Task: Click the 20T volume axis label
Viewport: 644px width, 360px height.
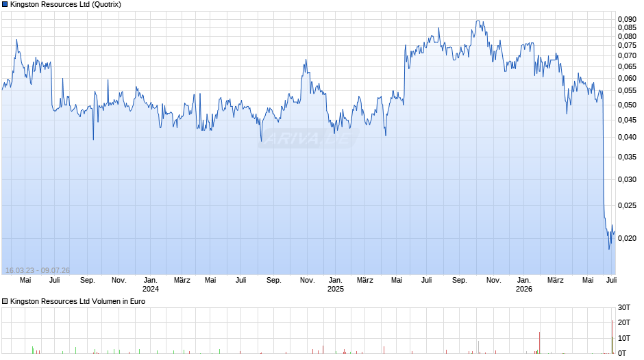Action: tap(624, 322)
